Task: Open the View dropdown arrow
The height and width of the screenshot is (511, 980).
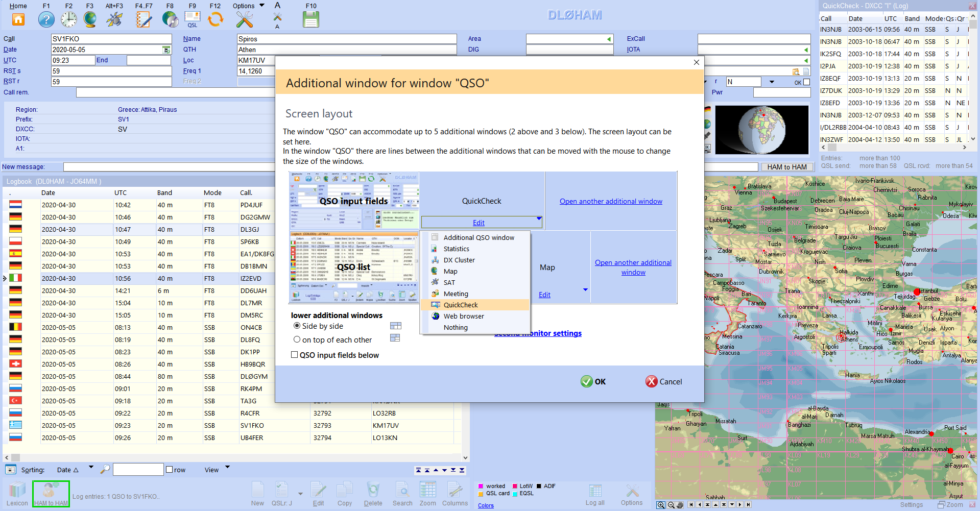Action: [227, 467]
